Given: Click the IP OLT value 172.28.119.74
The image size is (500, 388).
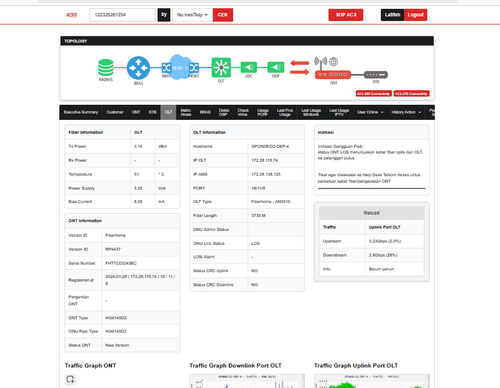Looking at the screenshot, I should coord(264,160).
